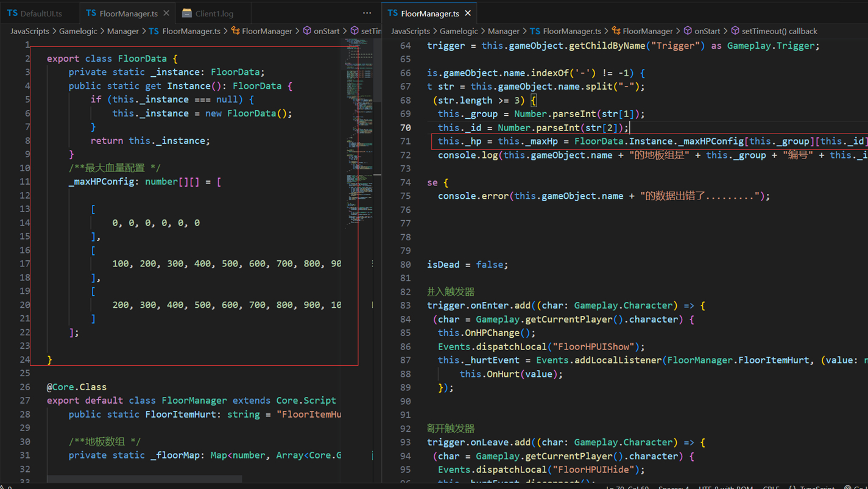Click onStart method breadcrumb in the right editor
This screenshot has width=868, height=489.
(702, 30)
